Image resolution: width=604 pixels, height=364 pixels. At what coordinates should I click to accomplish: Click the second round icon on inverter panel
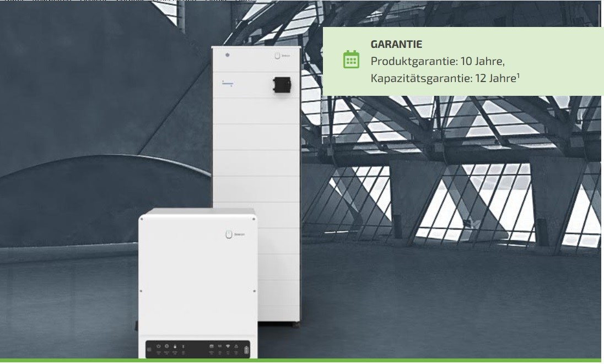click(x=167, y=346)
